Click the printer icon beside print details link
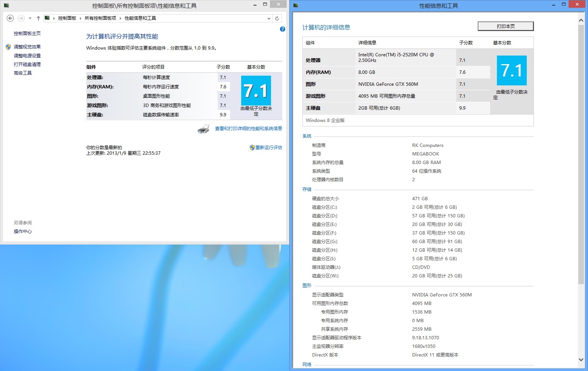The width and height of the screenshot is (588, 371). 203,129
